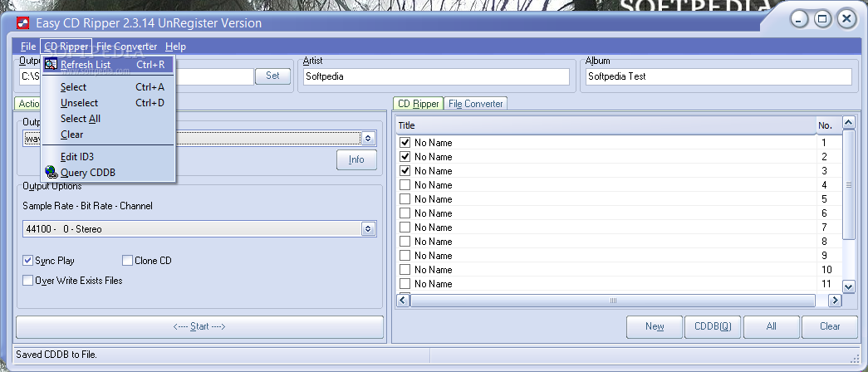Click horizontal scroll right arrow
The width and height of the screenshot is (868, 372).
click(835, 300)
